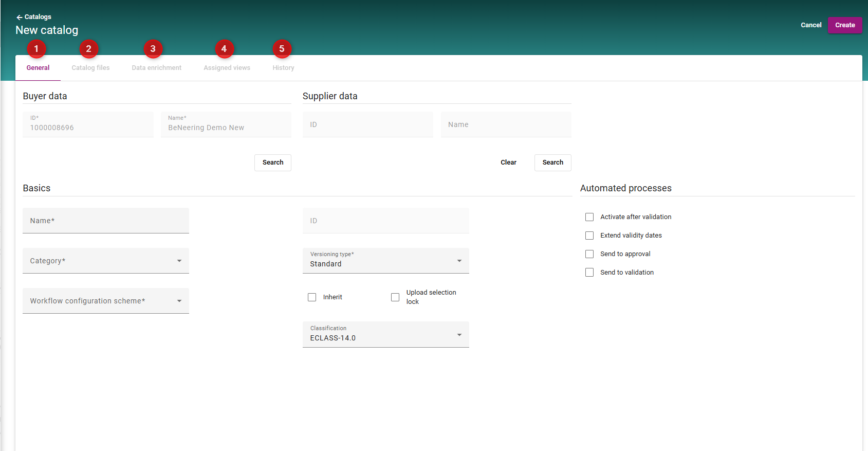Check the Extend validity dates option
The image size is (868, 451).
point(589,236)
